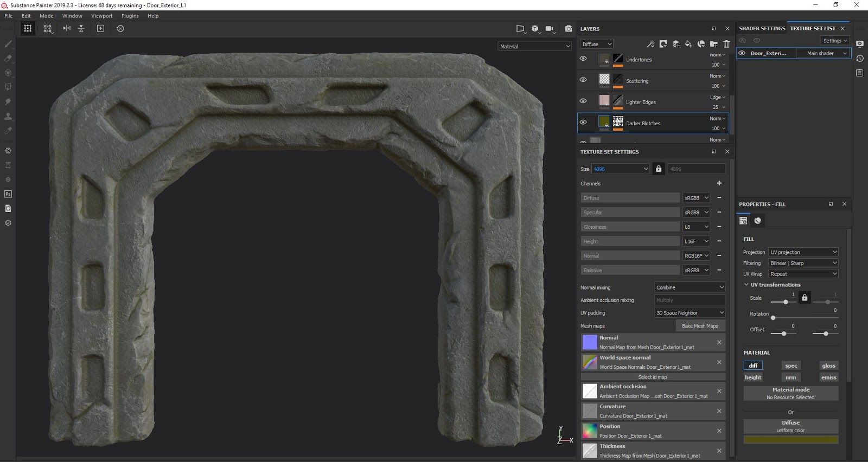This screenshot has width=868, height=462.
Task: Click the hourglass plugin icon in left sidebar
Action: pos(8,165)
